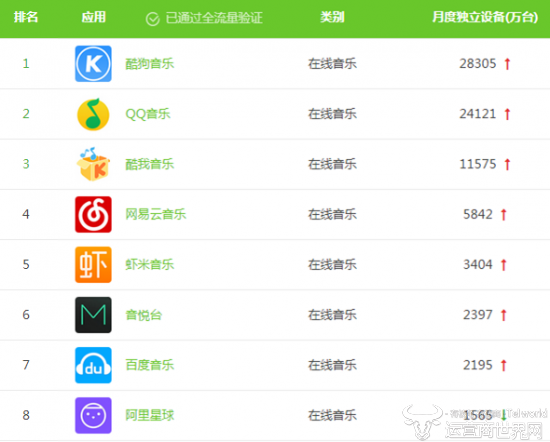Click the 排名 column header
The height and width of the screenshot is (442, 550).
26,17
